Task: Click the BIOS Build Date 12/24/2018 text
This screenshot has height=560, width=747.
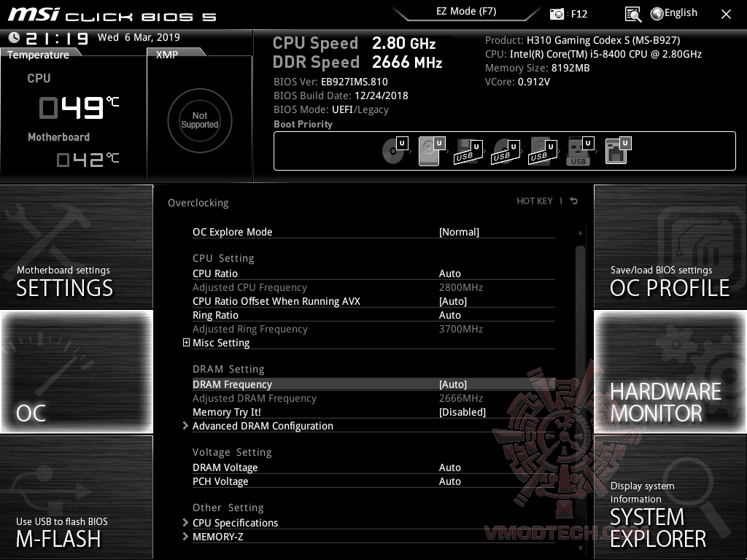Action: coord(341,96)
